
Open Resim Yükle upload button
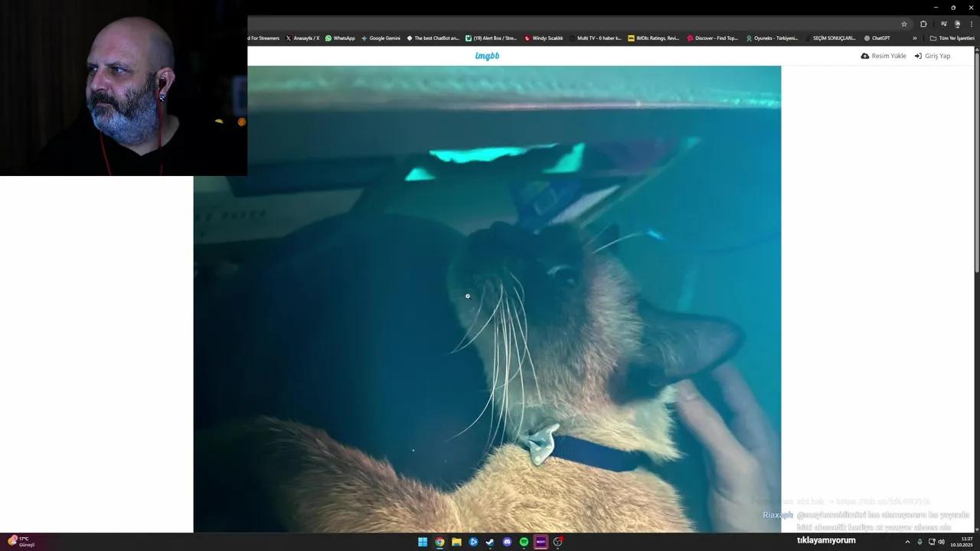(884, 56)
